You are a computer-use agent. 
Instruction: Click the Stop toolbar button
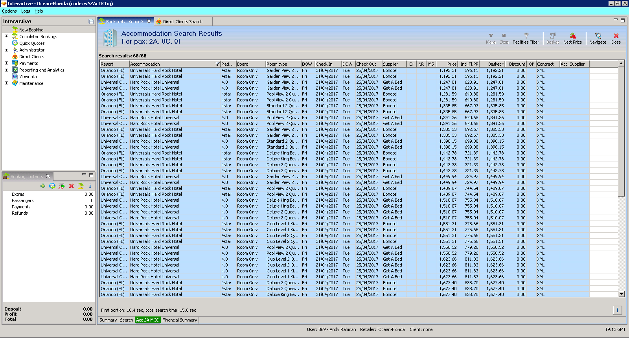pyautogui.click(x=504, y=38)
